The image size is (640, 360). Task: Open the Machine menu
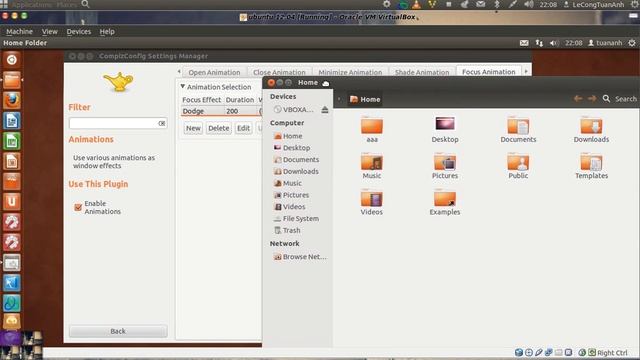19,31
